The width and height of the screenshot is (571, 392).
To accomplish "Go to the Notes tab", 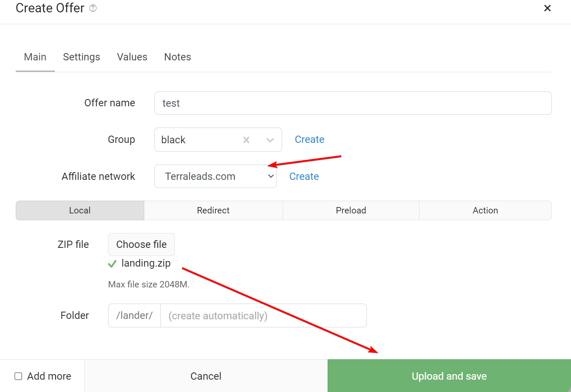I will click(x=177, y=57).
